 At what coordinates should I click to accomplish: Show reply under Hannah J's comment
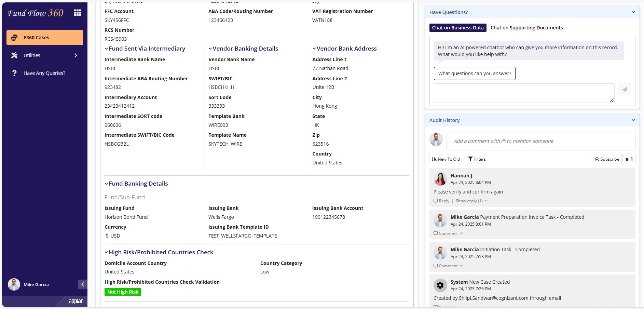[471, 201]
